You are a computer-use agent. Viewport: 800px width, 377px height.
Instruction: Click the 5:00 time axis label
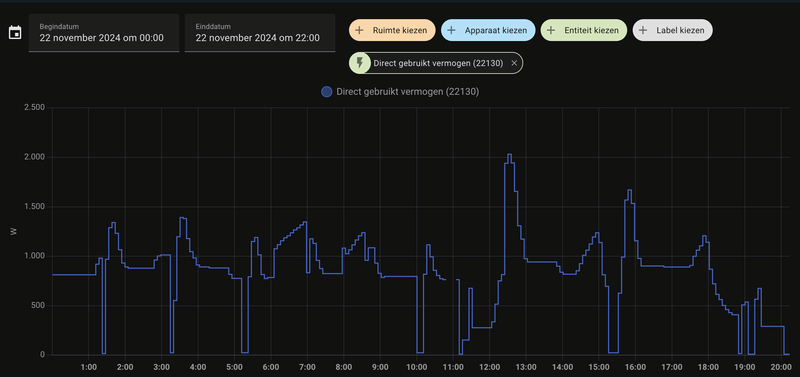(x=234, y=367)
